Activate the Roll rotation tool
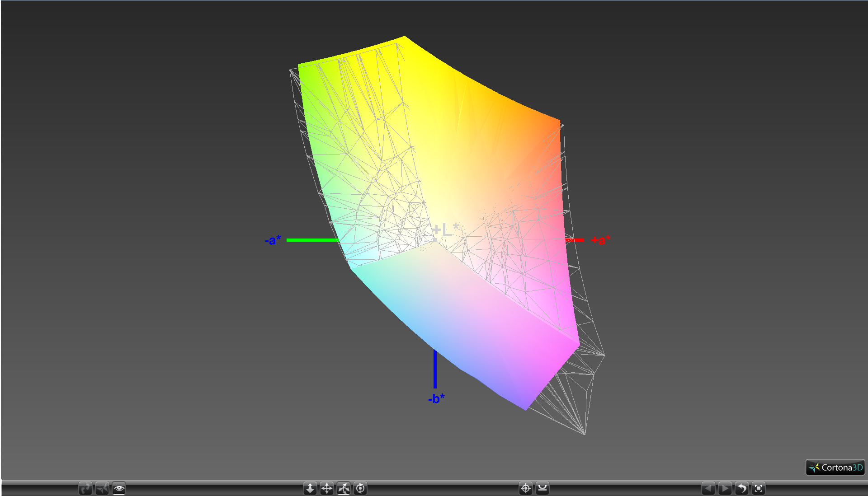 point(360,488)
